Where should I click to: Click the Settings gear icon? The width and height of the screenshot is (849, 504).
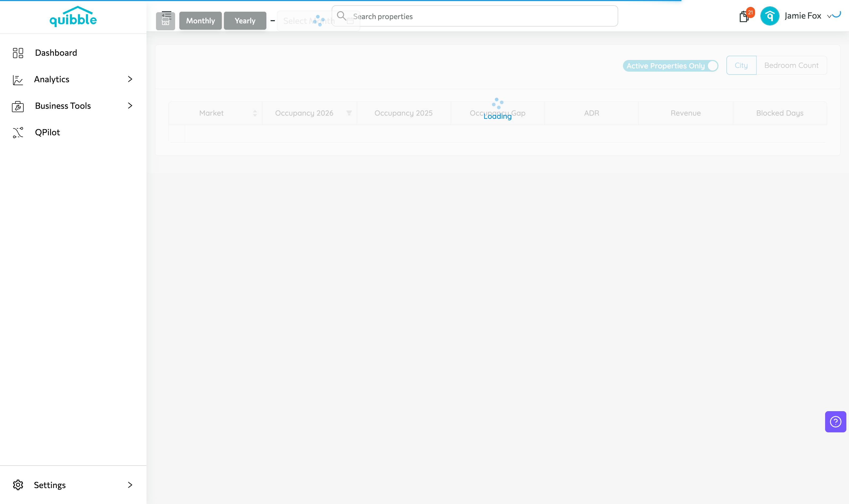(18, 485)
